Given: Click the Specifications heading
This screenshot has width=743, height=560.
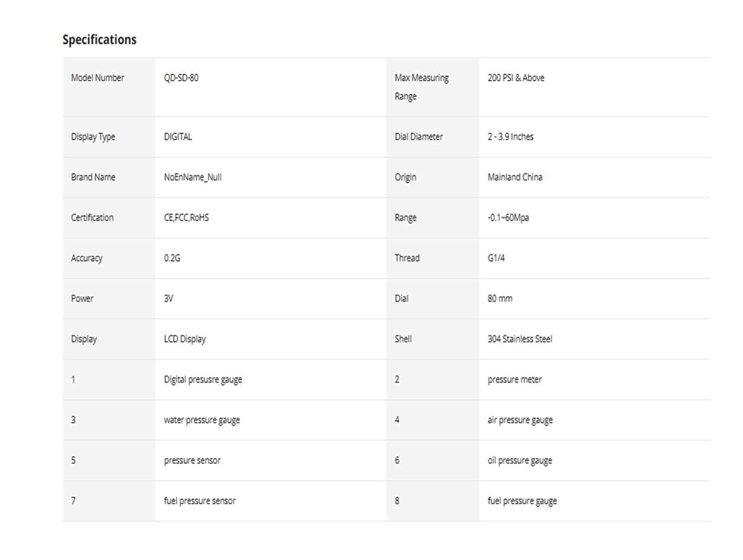Looking at the screenshot, I should pyautogui.click(x=99, y=40).
